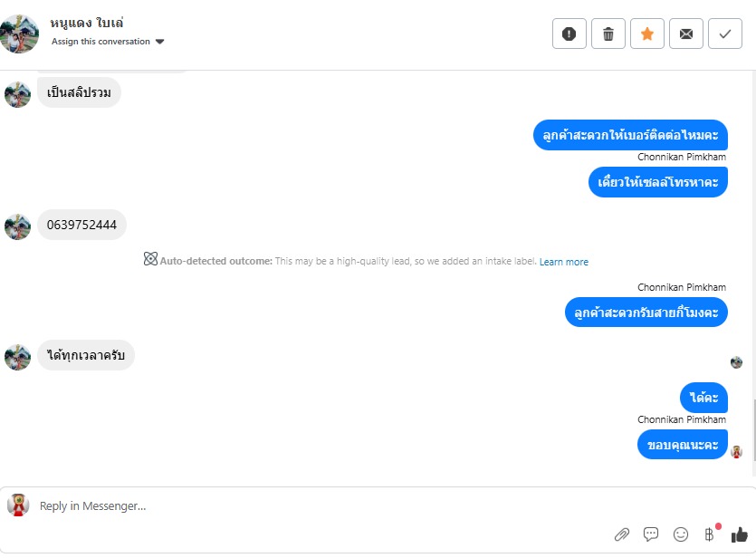This screenshot has height=558, width=756.
Task: Click the page profile avatar beside reply box
Action: pyautogui.click(x=18, y=505)
